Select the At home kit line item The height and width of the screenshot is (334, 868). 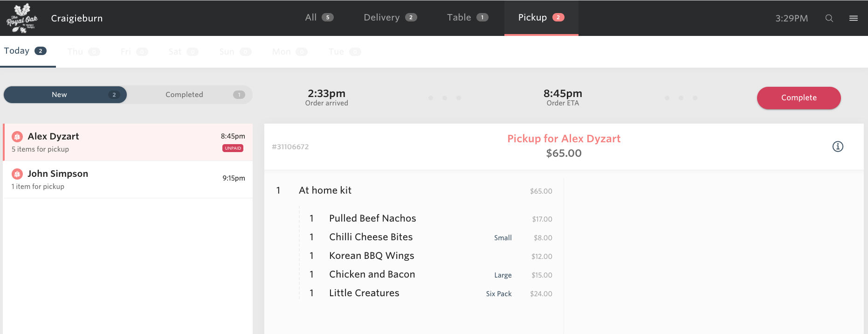pos(414,190)
